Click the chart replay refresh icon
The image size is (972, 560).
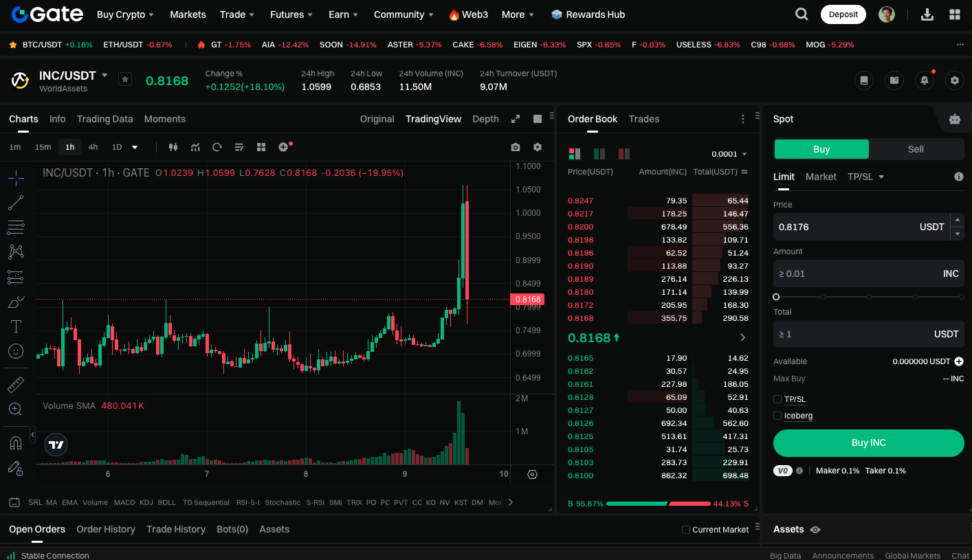pyautogui.click(x=217, y=147)
